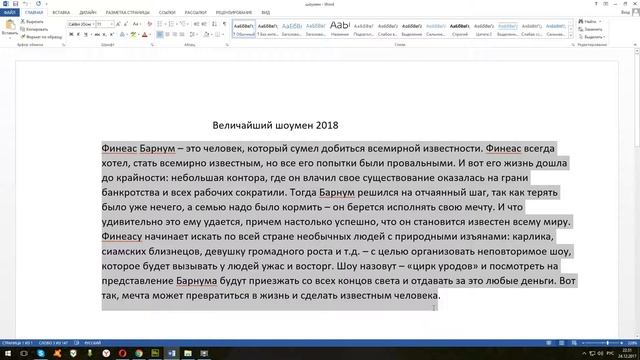Clear all formatting from the selection

149,24
